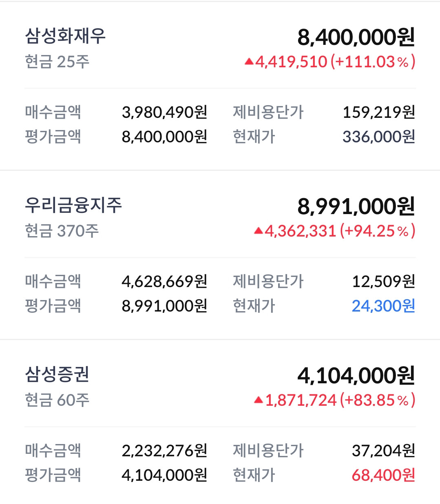The image size is (440, 504).
Task: Click the red up-triangle beside 1,871,724
Action: (x=258, y=400)
